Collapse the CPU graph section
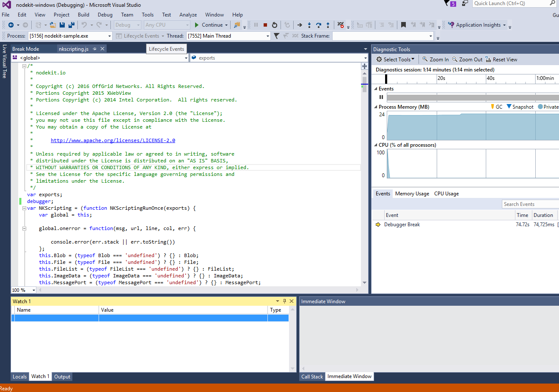This screenshot has width=559, height=392. [376, 145]
